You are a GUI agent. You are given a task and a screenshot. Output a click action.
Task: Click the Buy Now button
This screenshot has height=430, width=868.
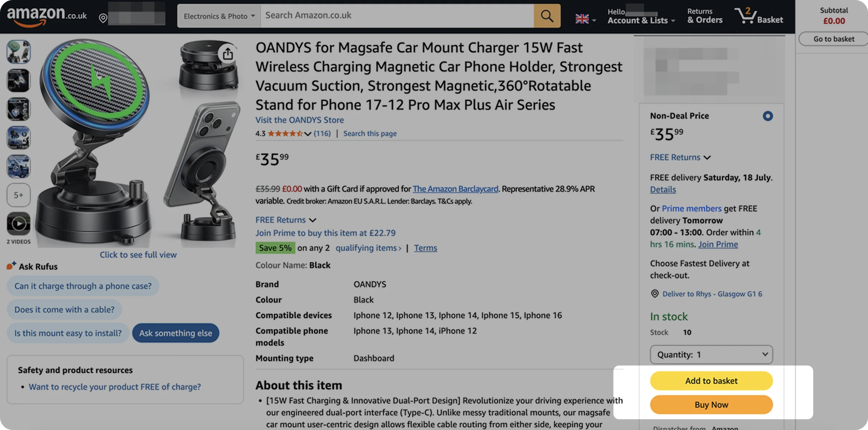pyautogui.click(x=711, y=405)
